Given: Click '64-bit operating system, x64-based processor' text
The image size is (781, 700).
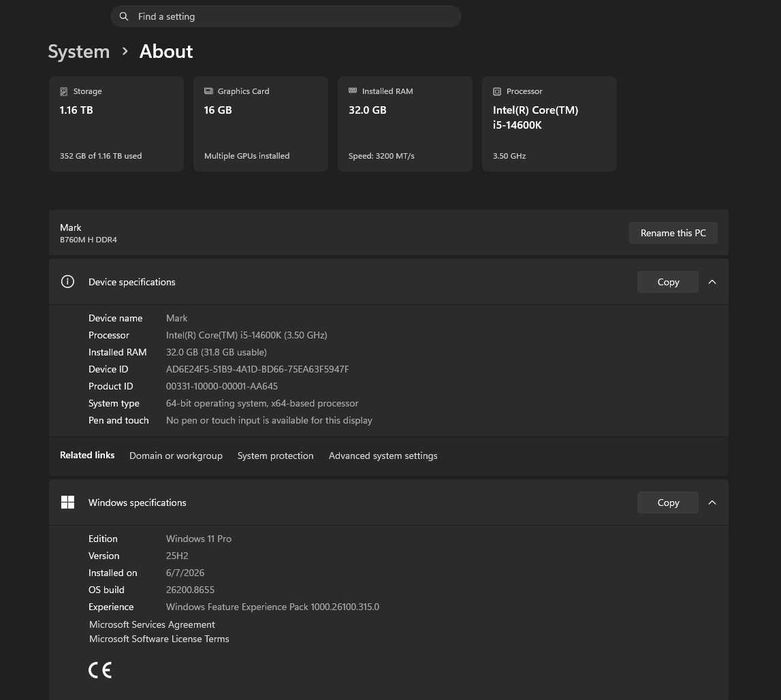Looking at the screenshot, I should pos(262,403).
